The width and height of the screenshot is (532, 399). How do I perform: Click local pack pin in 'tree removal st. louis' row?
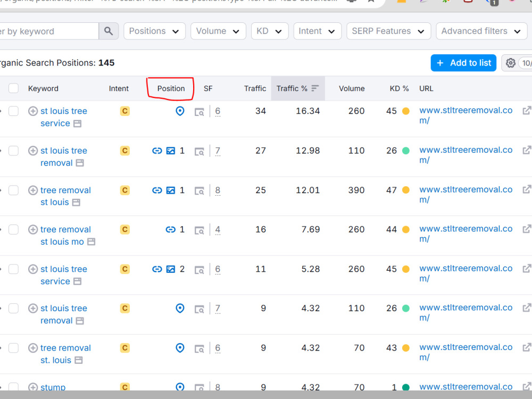pyautogui.click(x=180, y=348)
